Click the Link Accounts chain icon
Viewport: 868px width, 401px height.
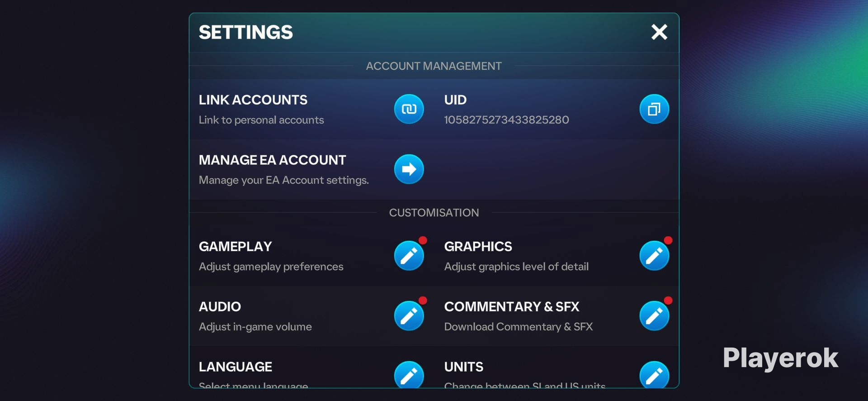point(409,109)
